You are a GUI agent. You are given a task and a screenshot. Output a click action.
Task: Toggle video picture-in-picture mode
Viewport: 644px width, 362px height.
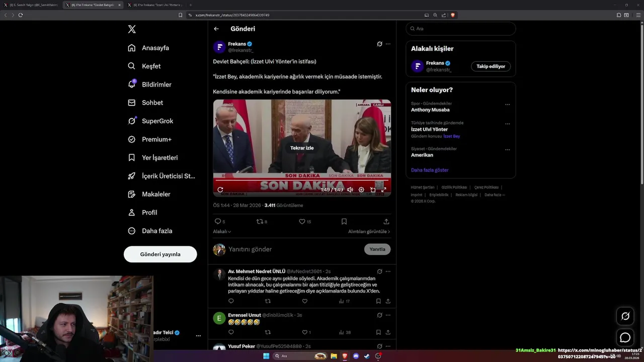373,190
